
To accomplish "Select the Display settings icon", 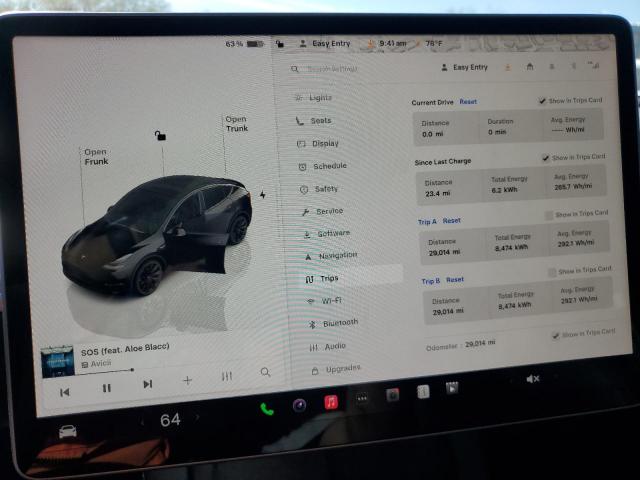I will pos(301,144).
